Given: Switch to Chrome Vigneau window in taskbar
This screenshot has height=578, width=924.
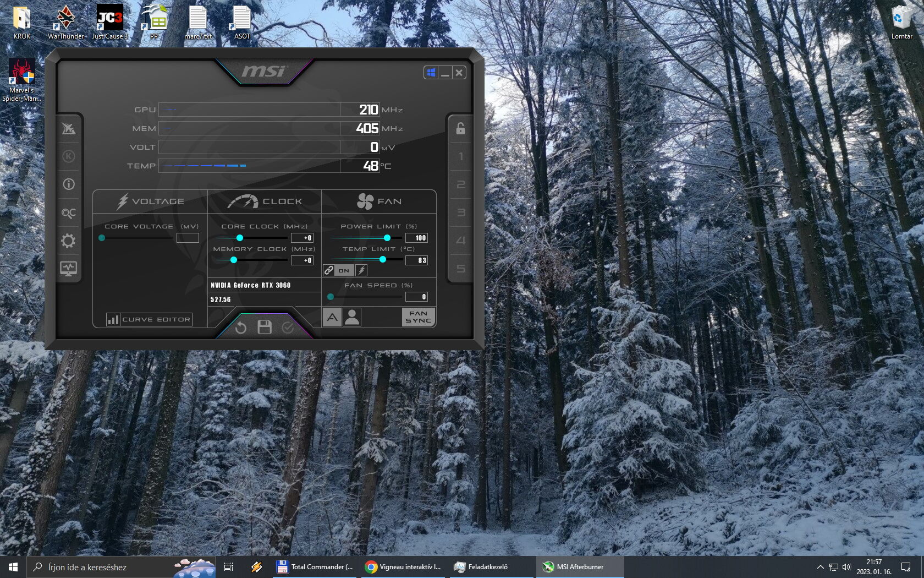Looking at the screenshot, I should (404, 567).
